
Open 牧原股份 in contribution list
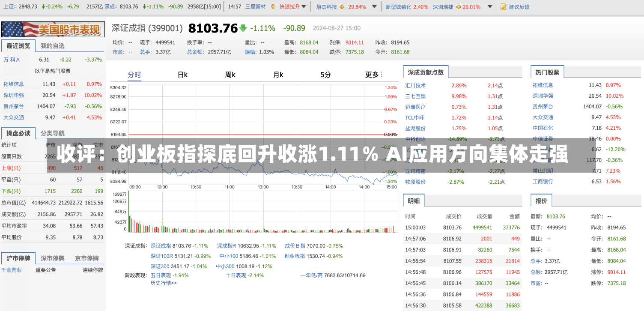[x=415, y=182]
